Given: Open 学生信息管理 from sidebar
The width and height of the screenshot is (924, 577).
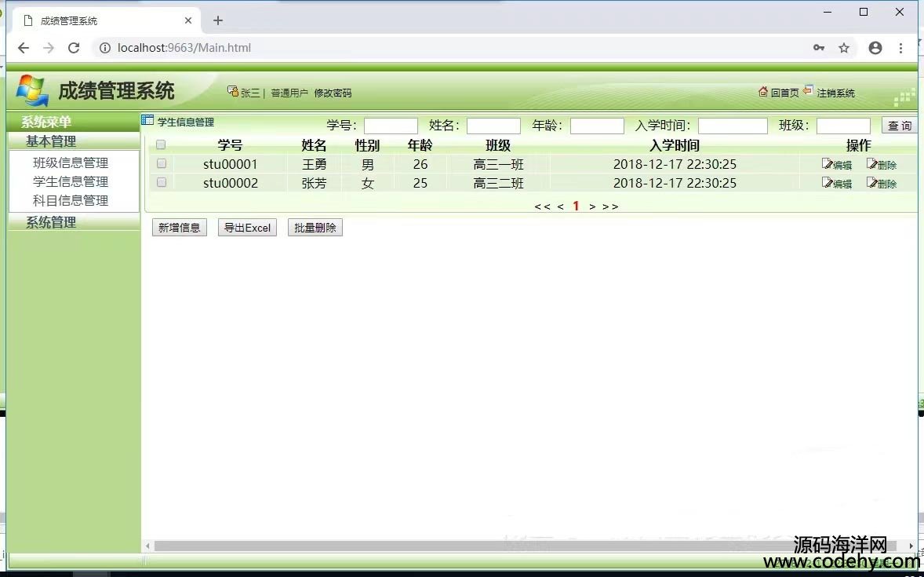Looking at the screenshot, I should point(71,181).
